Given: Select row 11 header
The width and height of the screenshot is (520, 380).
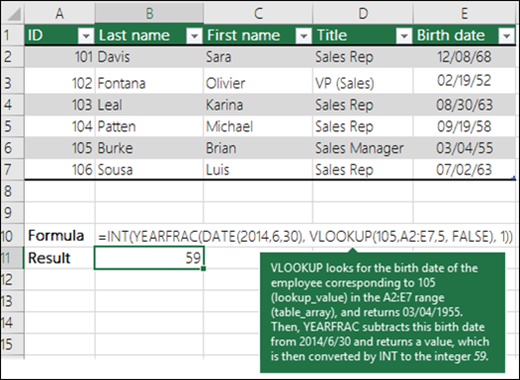Looking at the screenshot, I should tap(12, 258).
